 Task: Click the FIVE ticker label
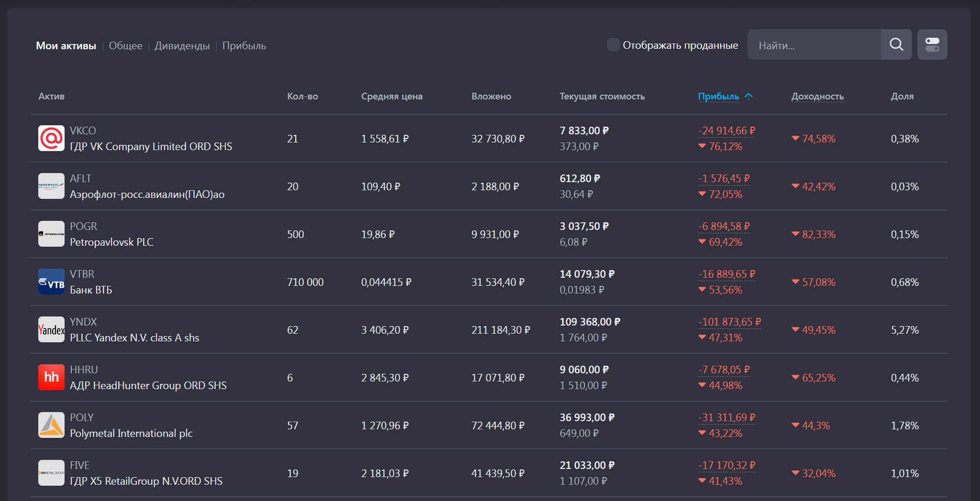(79, 466)
